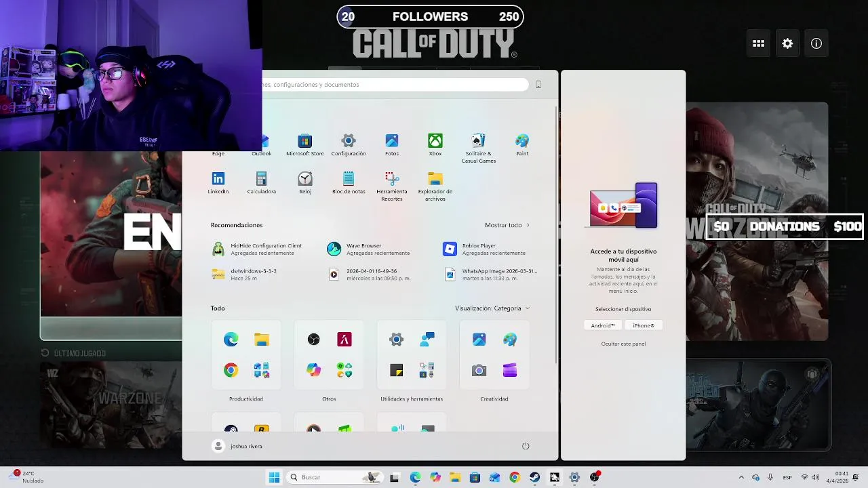Open the LinkedIn pinned app
868x488 pixels.
point(218,183)
